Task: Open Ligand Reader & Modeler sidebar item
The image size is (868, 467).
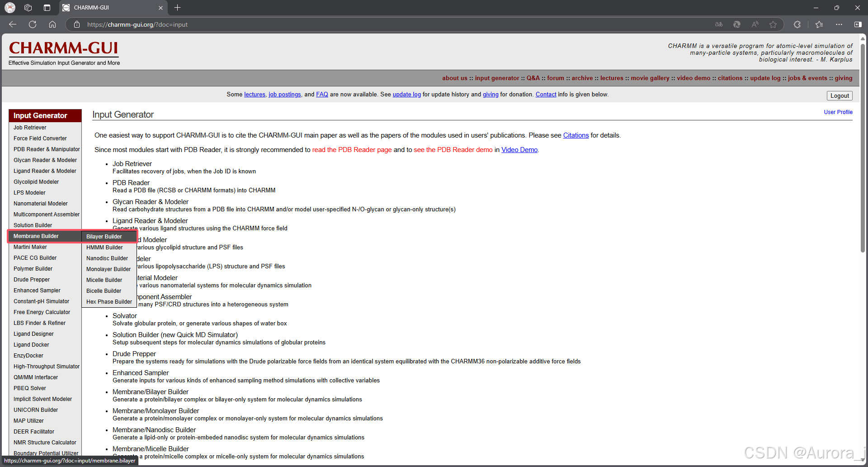Action: [45, 171]
